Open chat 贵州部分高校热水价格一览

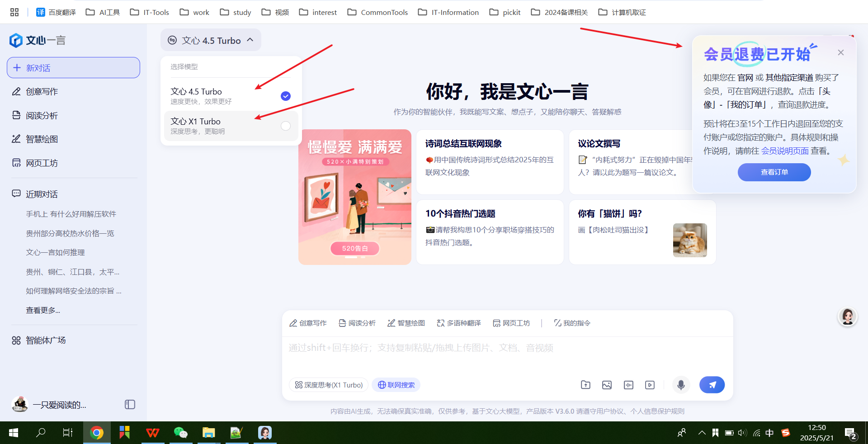tap(70, 233)
